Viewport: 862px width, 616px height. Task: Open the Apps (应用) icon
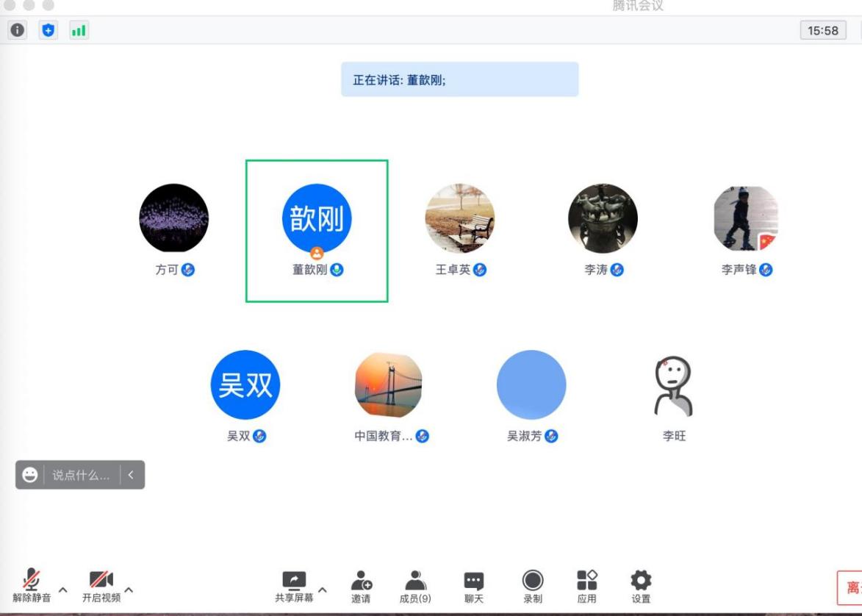point(586,586)
